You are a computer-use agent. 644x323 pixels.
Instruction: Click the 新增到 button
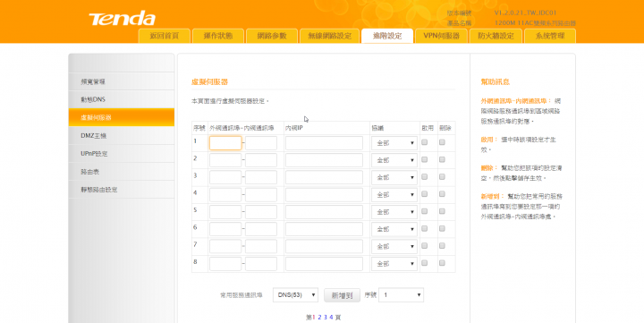342,295
